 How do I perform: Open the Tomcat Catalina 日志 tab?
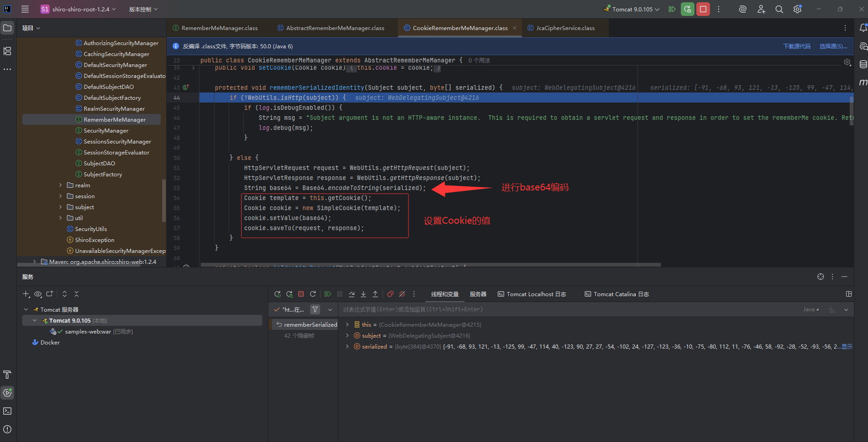point(617,294)
